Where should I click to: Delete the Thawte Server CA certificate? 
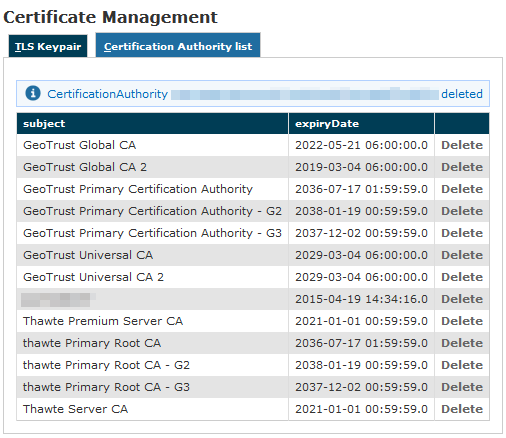(x=462, y=409)
